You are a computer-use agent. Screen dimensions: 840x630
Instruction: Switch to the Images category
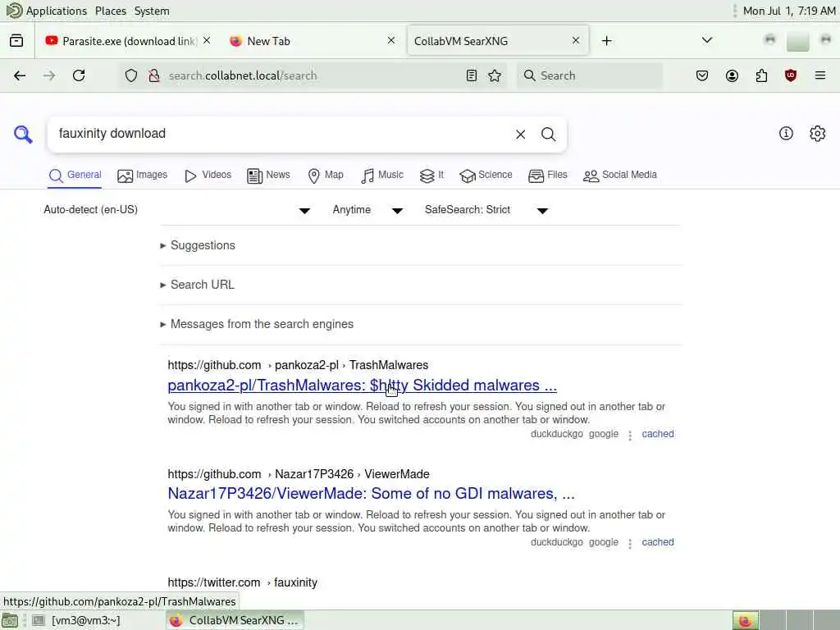pos(143,176)
